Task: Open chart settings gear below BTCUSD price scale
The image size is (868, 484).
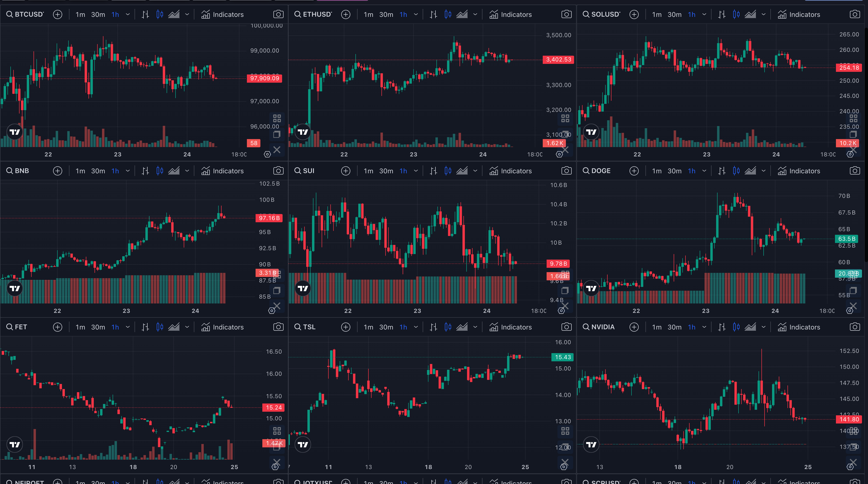Action: 267,154
